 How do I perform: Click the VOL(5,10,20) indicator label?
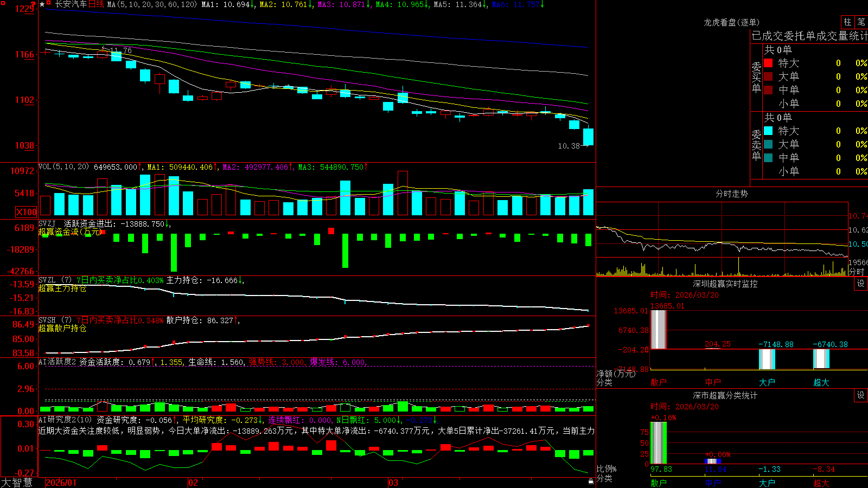tap(63, 167)
